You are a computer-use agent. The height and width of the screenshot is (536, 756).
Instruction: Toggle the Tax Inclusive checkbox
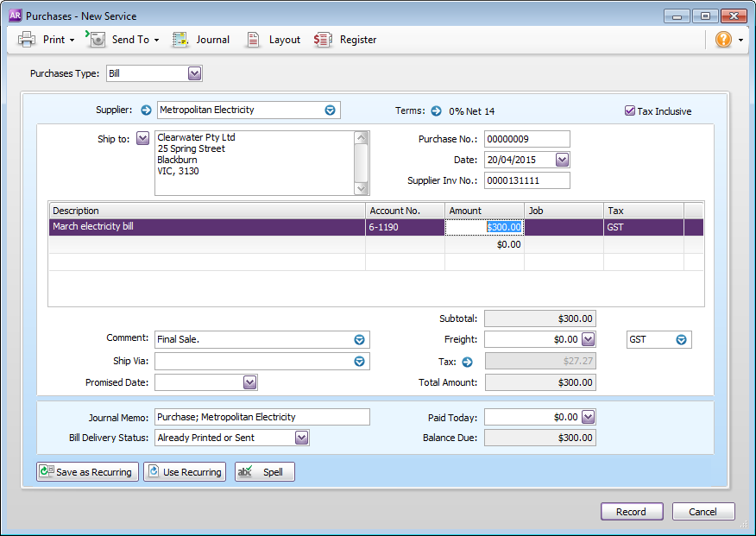point(629,110)
